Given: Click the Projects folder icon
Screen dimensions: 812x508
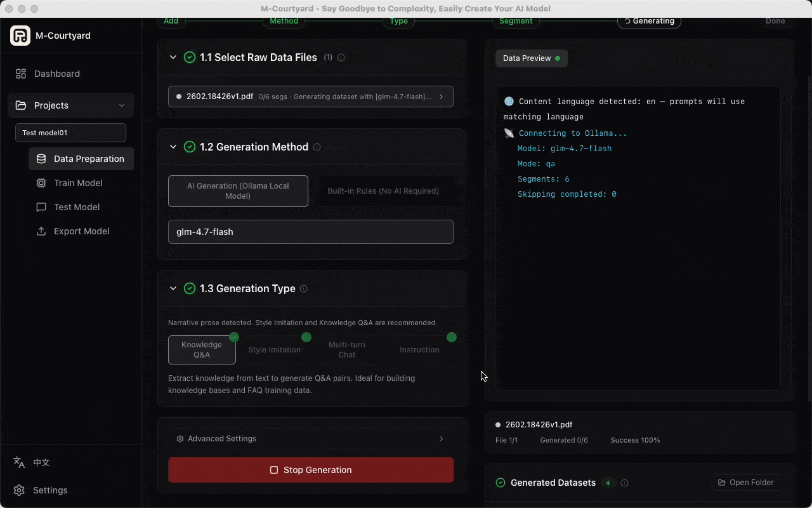Looking at the screenshot, I should [x=21, y=105].
